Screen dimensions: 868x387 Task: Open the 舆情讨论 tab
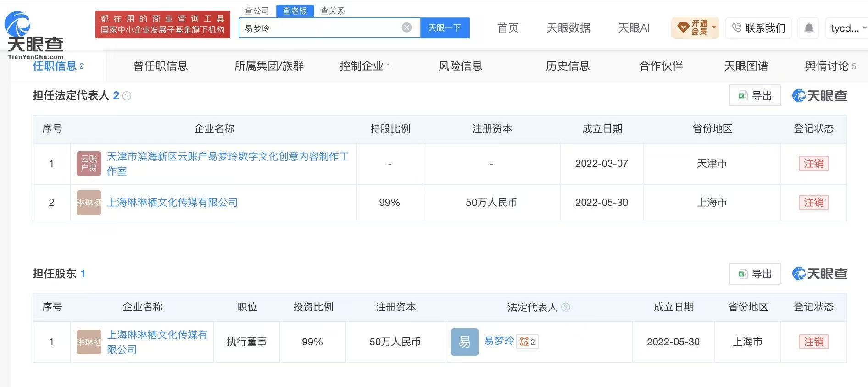(830, 66)
